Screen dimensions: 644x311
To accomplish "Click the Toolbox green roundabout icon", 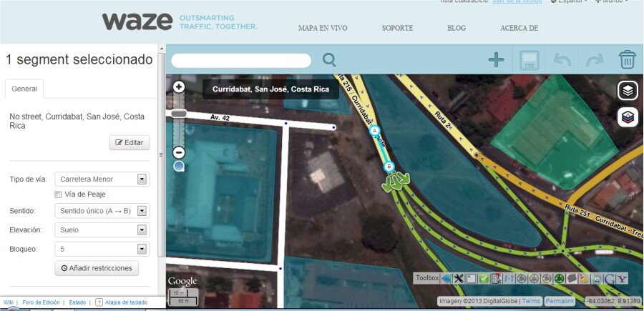I will click(559, 279).
